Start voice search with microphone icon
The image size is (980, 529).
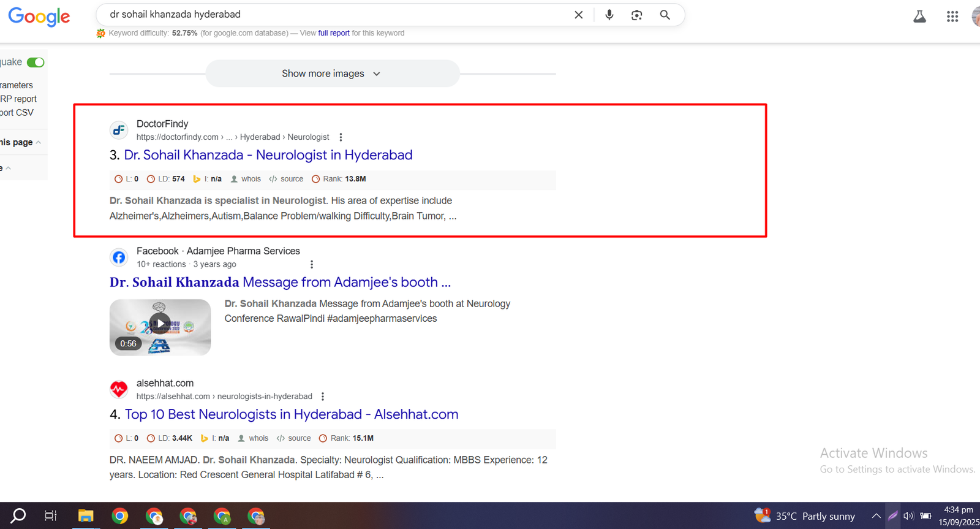pyautogui.click(x=609, y=15)
